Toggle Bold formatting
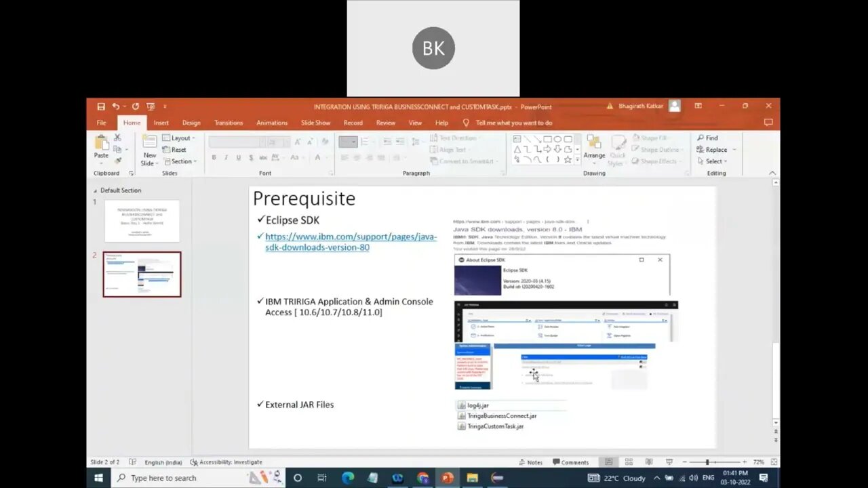868x488 pixels. [x=214, y=157]
